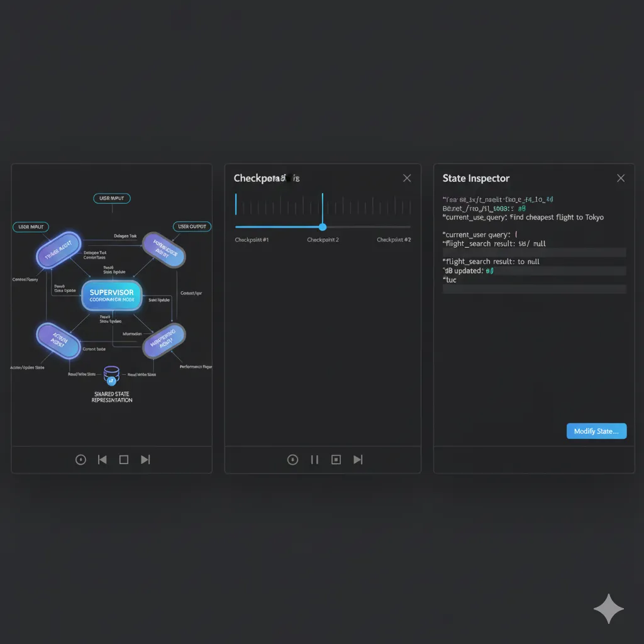Pause checkpoint playback

[314, 460]
